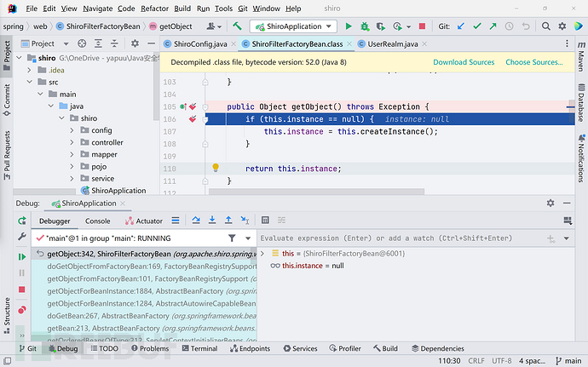The image size is (588, 367).
Task: Expand the service package
Action: click(x=72, y=179)
